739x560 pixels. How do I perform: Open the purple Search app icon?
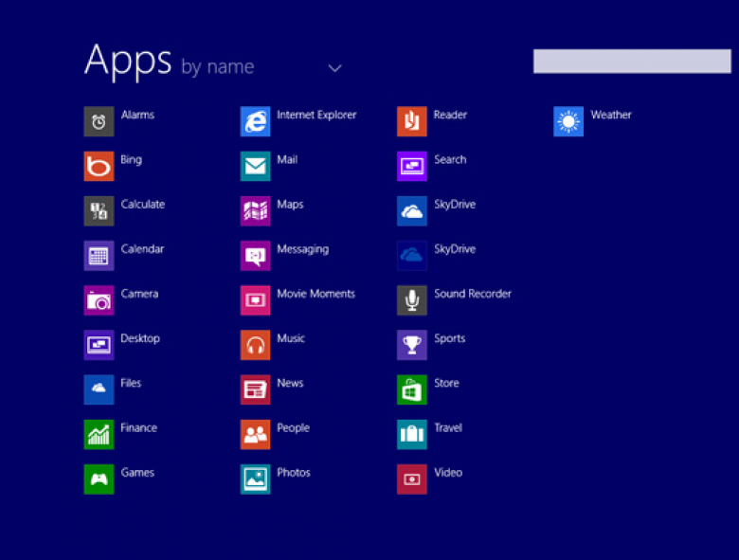(412, 167)
